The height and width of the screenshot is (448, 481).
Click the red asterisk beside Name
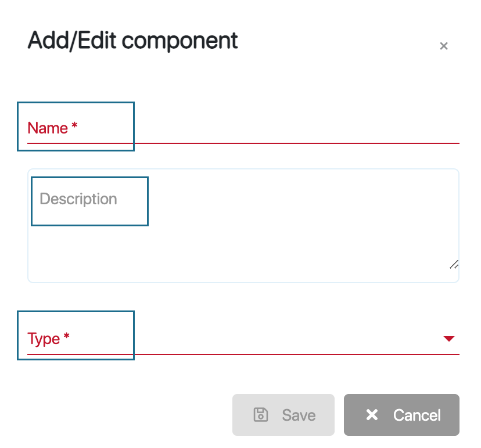tap(74, 127)
